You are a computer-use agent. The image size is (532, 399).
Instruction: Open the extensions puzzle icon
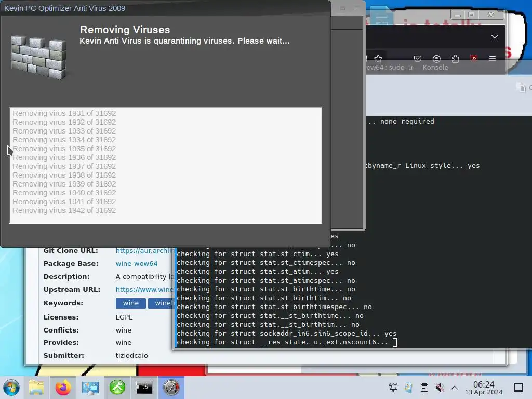[455, 59]
